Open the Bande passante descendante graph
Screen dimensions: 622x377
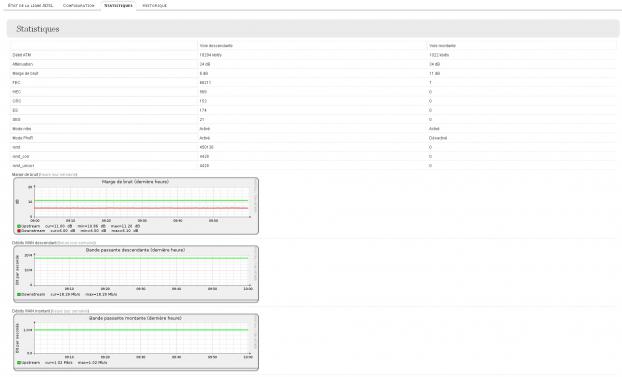click(136, 274)
